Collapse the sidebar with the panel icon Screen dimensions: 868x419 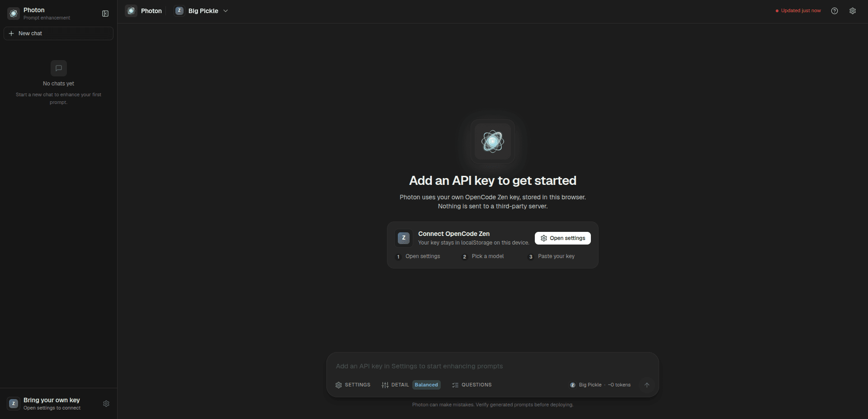click(105, 14)
